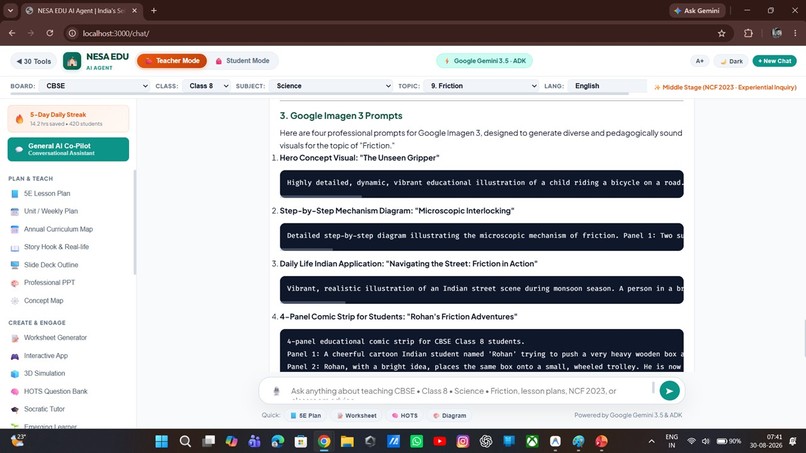
Task: Click the Worksheet quick action
Action: click(357, 415)
